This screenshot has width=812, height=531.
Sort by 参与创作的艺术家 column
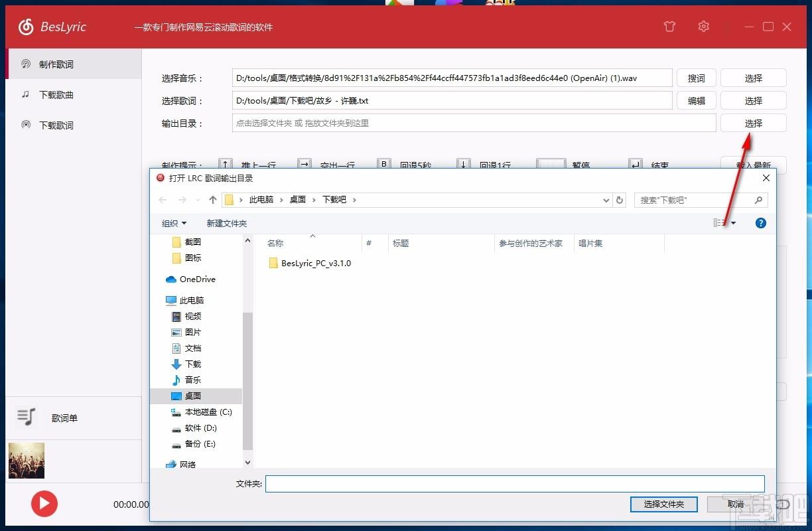point(534,243)
